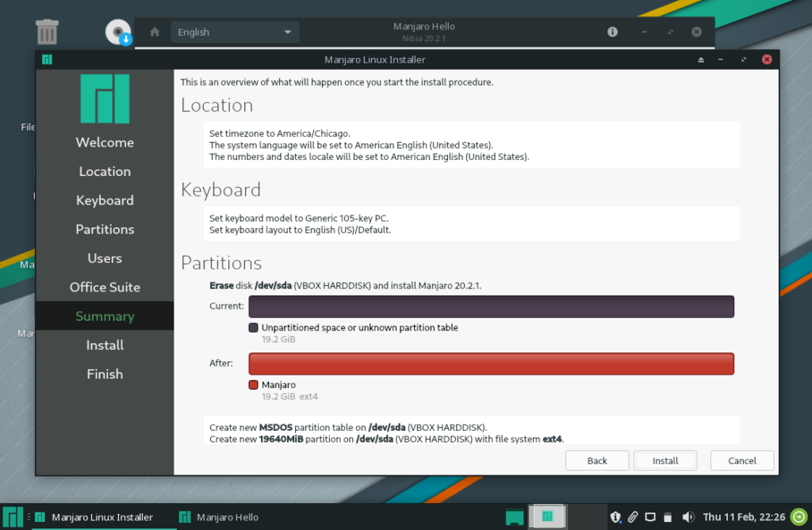Open the install disc icon on desktop
This screenshot has width=812, height=530.
118,32
